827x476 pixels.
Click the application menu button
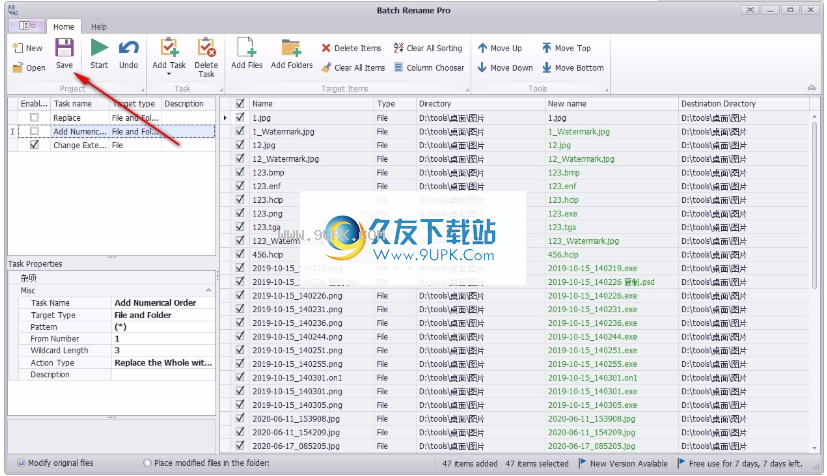tap(27, 26)
